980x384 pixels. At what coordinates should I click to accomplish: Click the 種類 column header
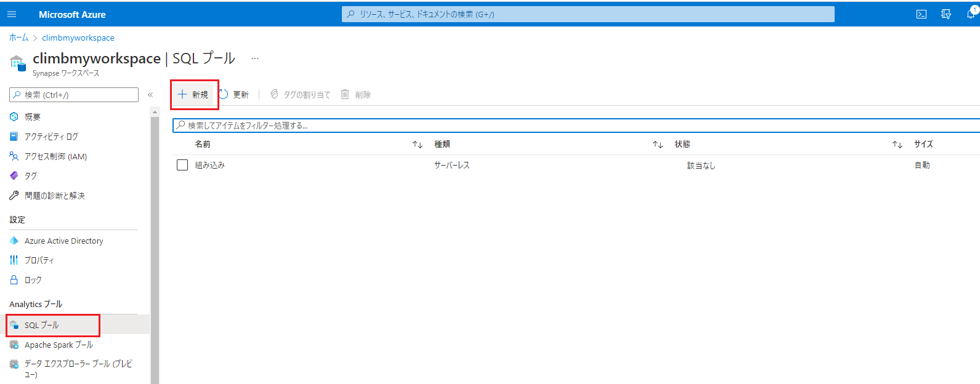[x=442, y=144]
